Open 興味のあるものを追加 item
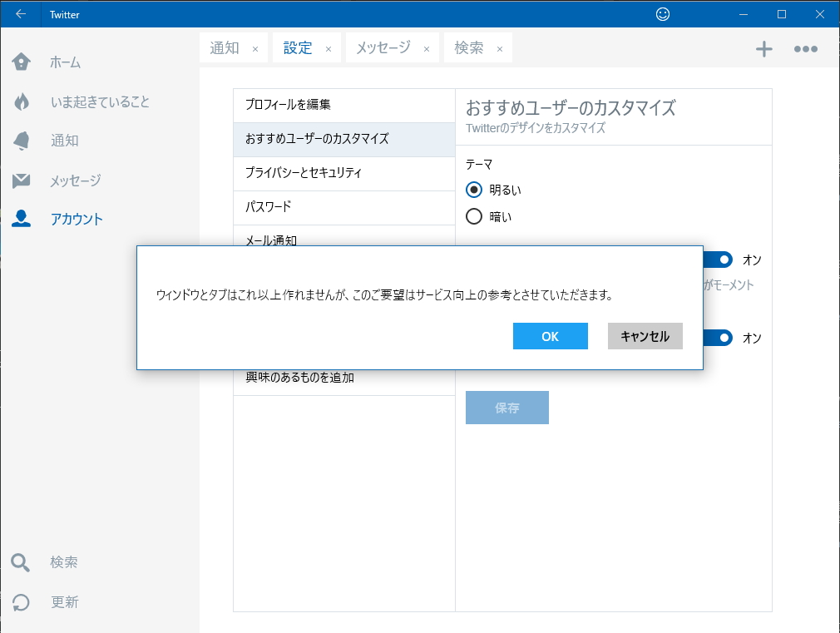 344,382
